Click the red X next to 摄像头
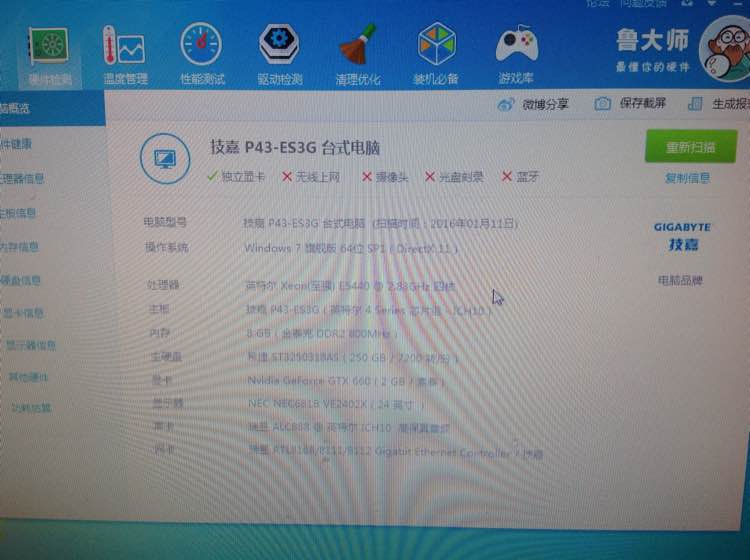This screenshot has height=560, width=750. click(x=367, y=177)
